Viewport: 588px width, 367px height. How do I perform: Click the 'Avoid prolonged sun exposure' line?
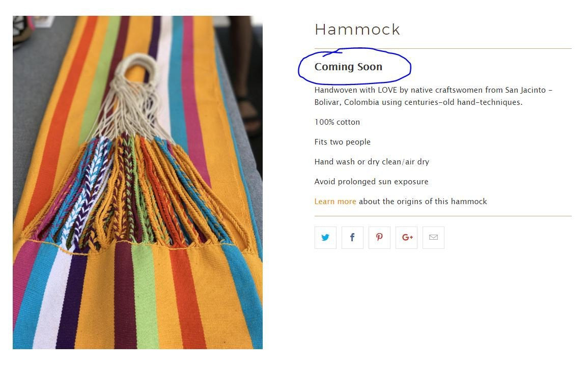[x=371, y=181]
